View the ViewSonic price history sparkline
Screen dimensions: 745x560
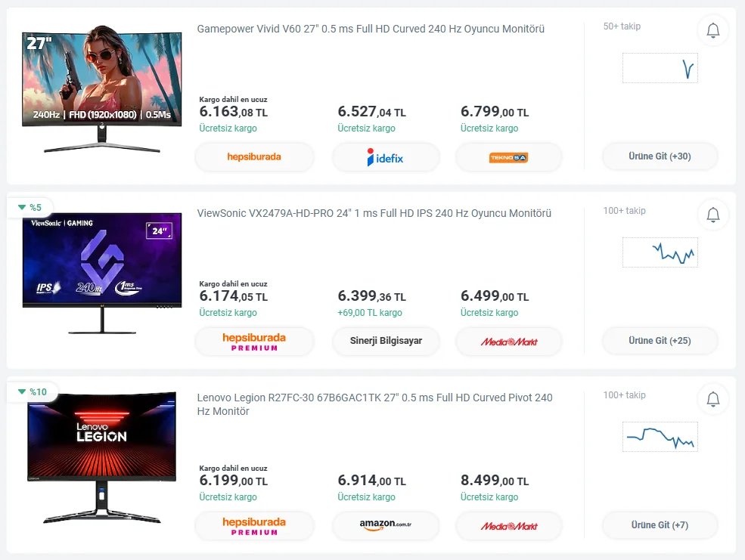[660, 252]
